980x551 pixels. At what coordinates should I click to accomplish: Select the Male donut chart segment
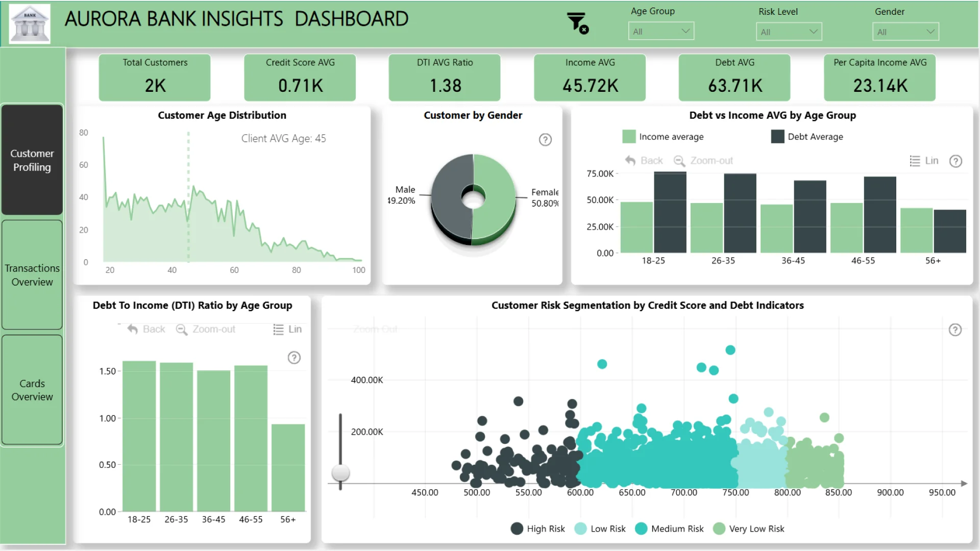pyautogui.click(x=447, y=196)
